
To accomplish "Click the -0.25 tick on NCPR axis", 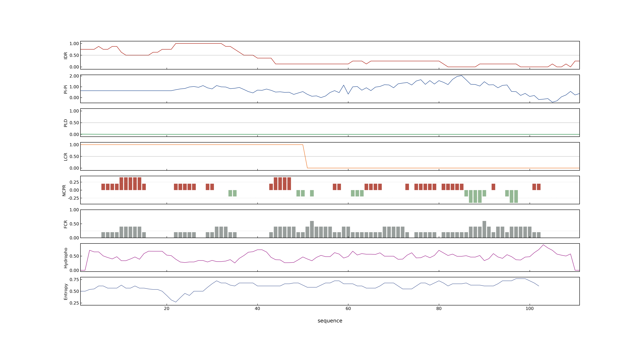I will (73, 198).
